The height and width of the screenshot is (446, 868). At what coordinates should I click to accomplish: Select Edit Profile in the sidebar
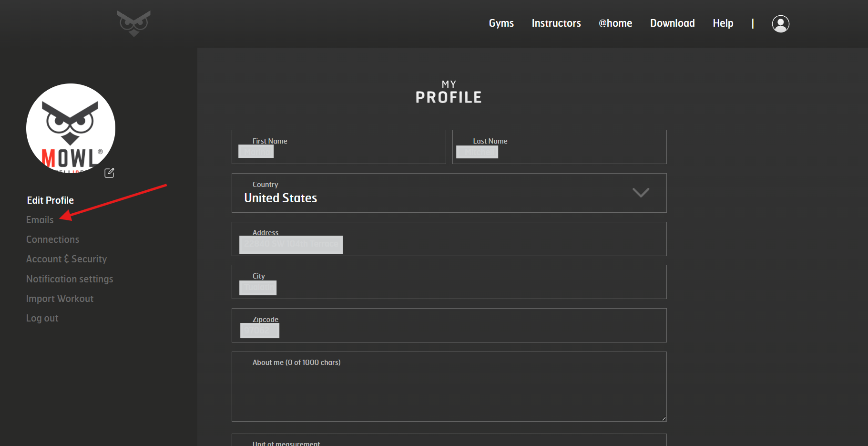(x=51, y=200)
